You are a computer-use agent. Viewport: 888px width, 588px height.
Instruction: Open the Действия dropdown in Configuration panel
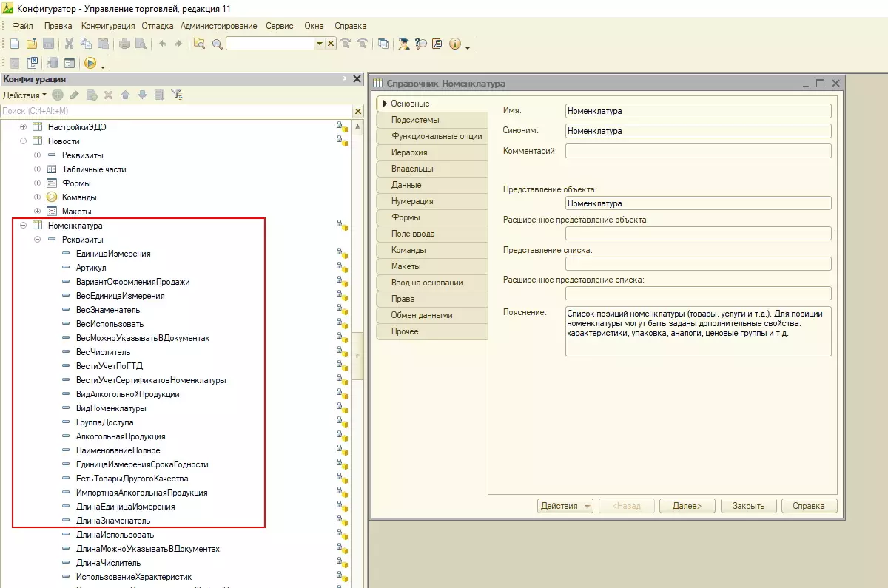[x=24, y=95]
